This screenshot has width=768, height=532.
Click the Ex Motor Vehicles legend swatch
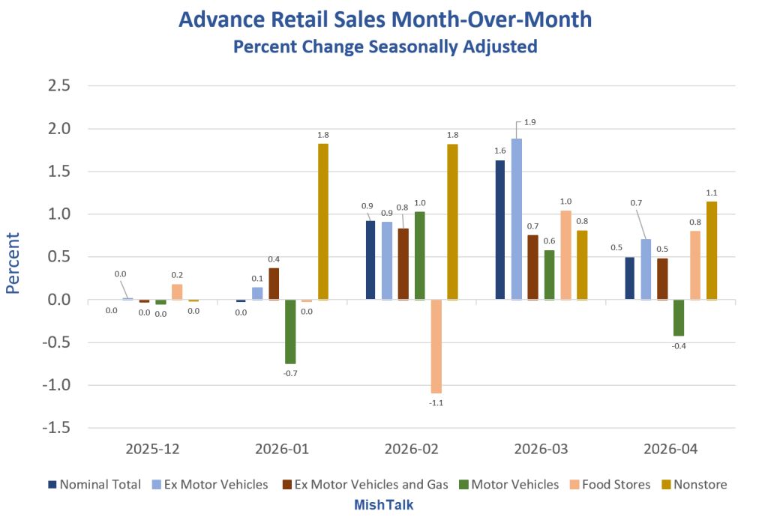coord(157,485)
